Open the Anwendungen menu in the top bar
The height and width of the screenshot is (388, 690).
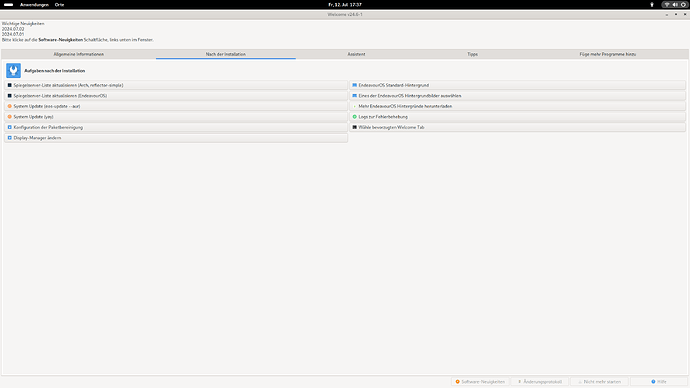(34, 4)
